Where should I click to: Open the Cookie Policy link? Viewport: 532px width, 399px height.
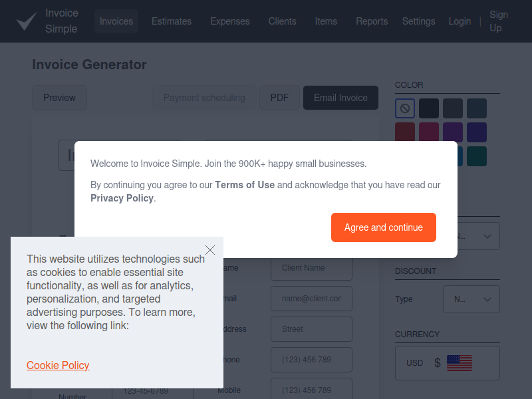(58, 365)
